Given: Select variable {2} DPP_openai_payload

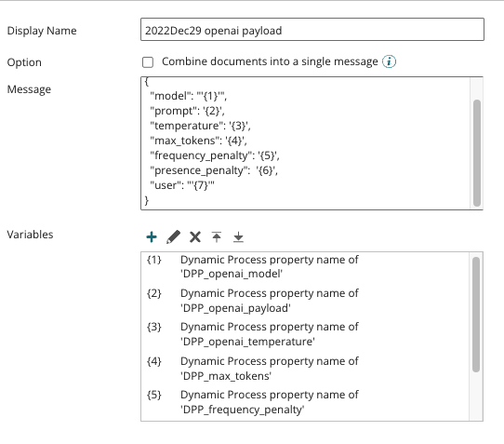Looking at the screenshot, I should [x=305, y=301].
